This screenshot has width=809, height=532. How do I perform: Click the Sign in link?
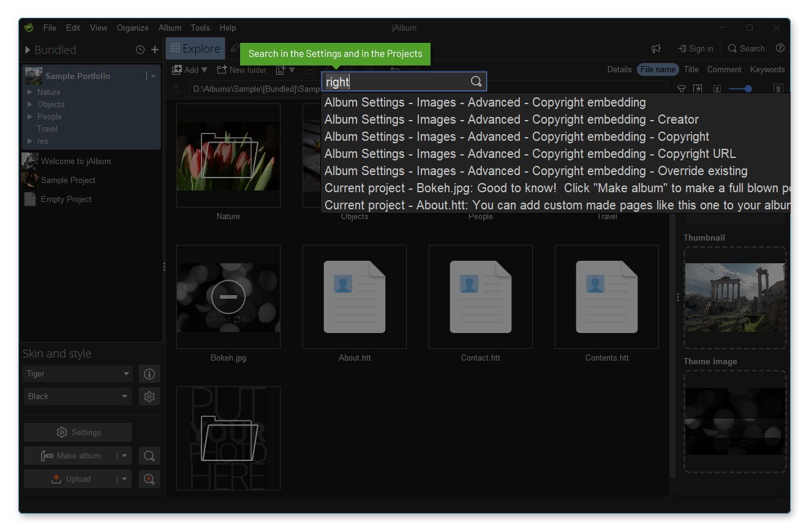[x=695, y=48]
